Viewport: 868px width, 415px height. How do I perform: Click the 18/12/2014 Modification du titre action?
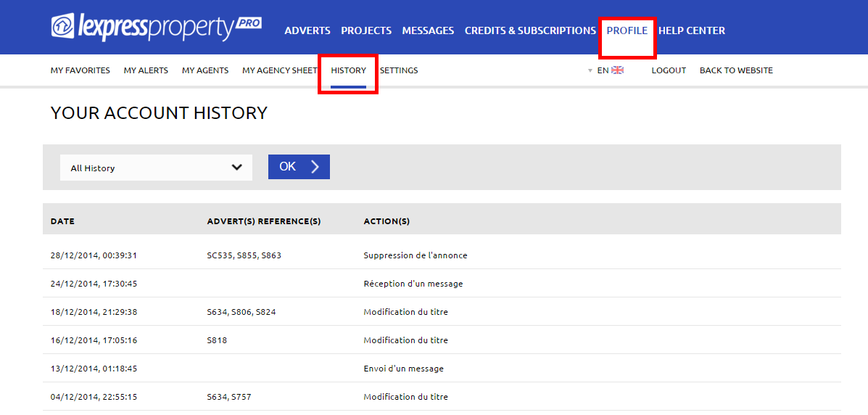pyautogui.click(x=406, y=312)
